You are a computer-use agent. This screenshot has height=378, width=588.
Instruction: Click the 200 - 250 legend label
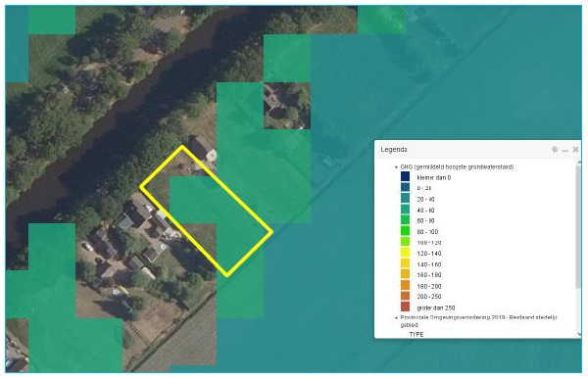(x=429, y=297)
